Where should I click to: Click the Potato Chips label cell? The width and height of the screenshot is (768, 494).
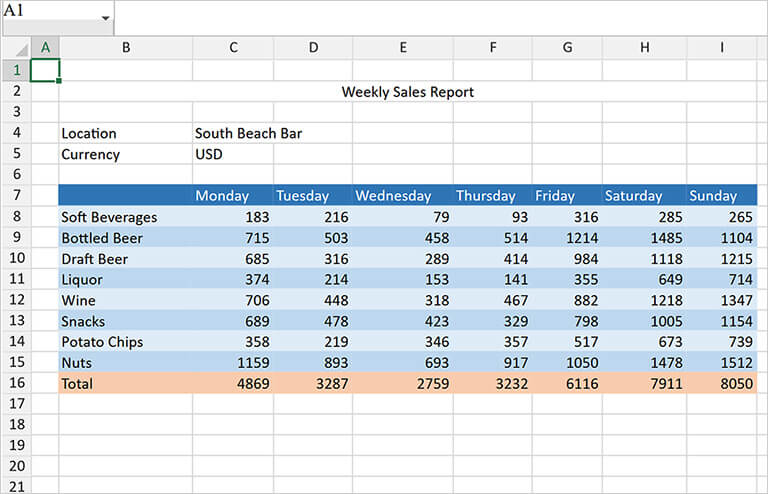125,342
